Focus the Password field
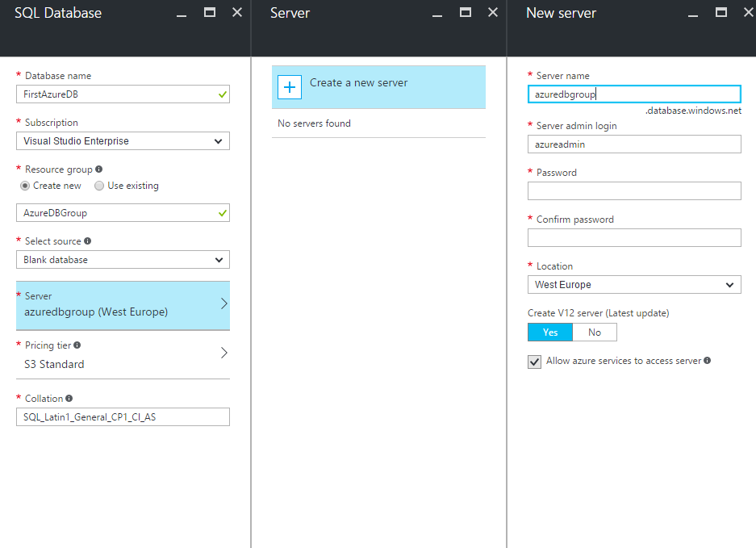The image size is (756, 548). (634, 191)
